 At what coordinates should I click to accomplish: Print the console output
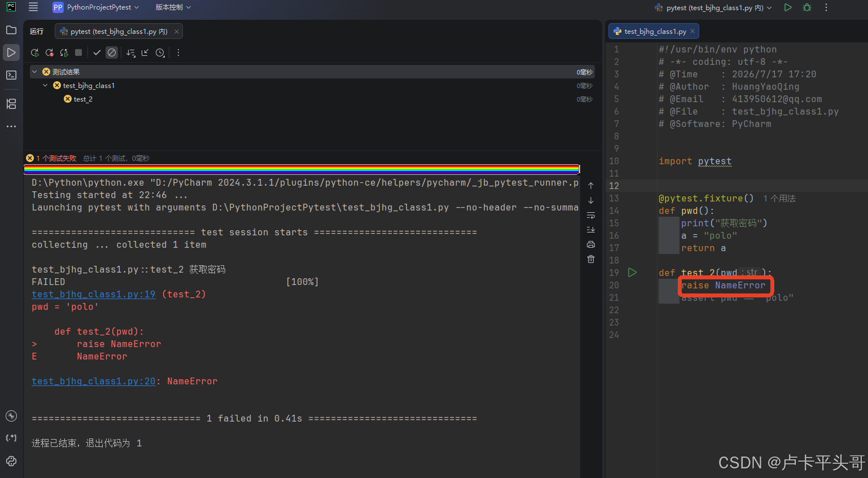[x=591, y=244]
